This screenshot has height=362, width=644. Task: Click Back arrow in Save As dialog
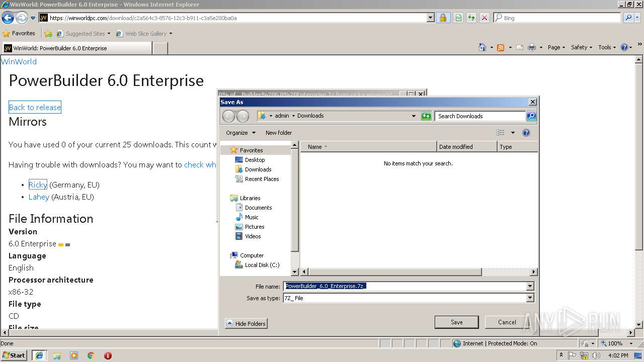point(228,116)
